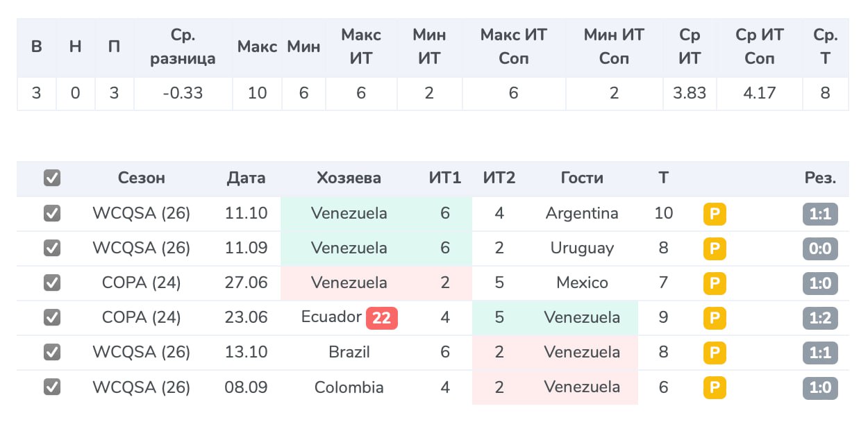The width and height of the screenshot is (868, 429).
Task: Click the 1:1 result badge for Venezuela–Argentina
Action: click(820, 214)
